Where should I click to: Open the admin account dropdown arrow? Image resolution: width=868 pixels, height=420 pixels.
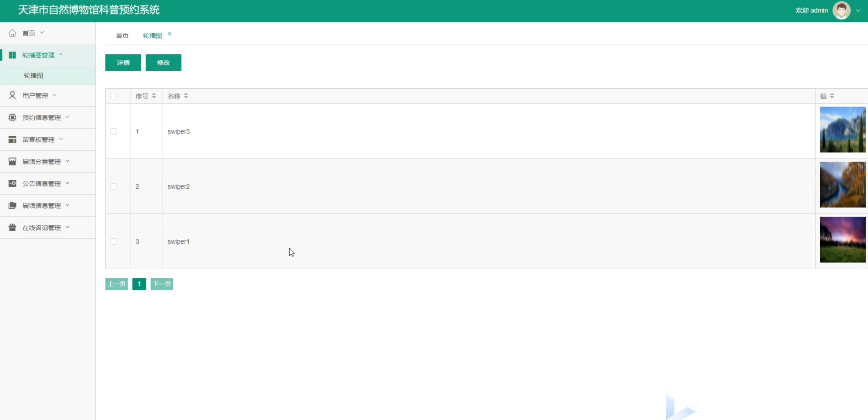coord(858,11)
